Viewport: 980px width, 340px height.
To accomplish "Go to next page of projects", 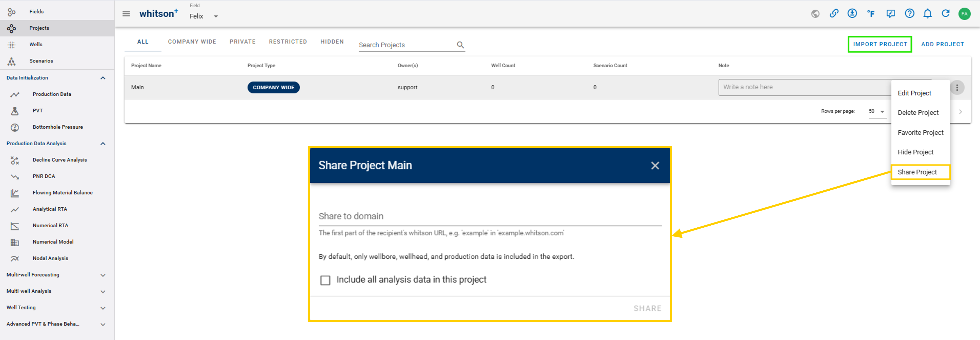I will [961, 111].
